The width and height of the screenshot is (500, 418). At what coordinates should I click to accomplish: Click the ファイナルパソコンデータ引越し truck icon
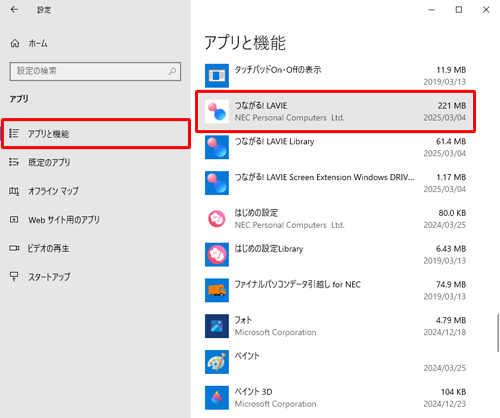point(217,290)
